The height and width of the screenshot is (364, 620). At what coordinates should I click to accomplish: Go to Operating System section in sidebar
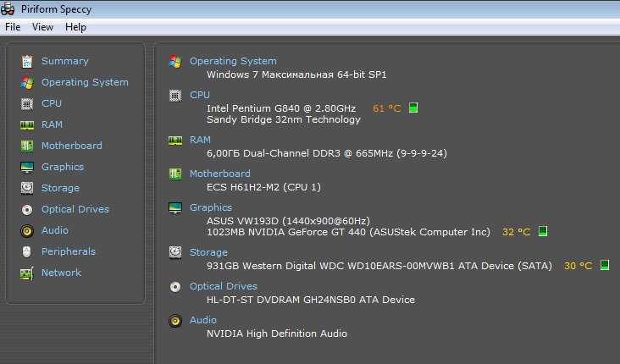pos(85,82)
